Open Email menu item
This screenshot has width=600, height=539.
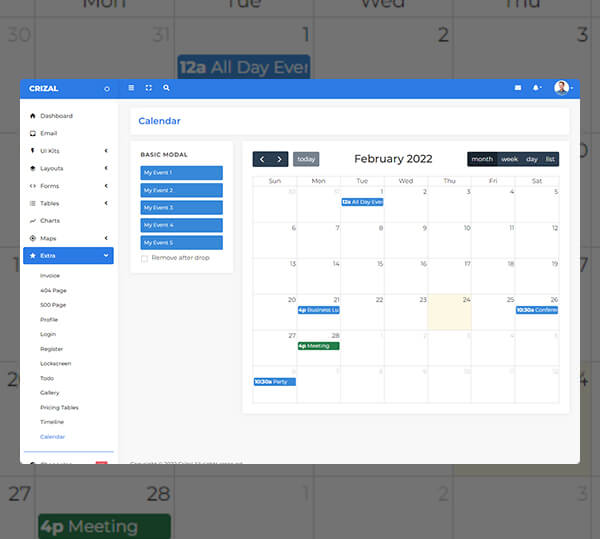49,133
